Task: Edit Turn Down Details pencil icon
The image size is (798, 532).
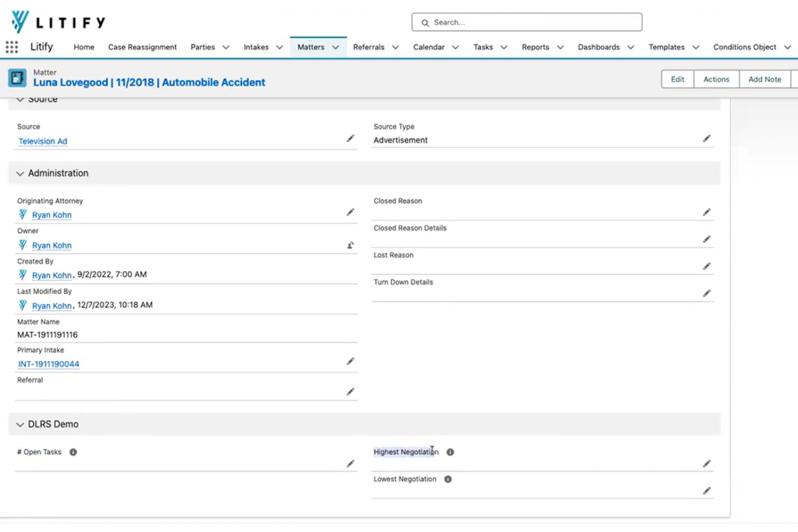Action: 707,293
